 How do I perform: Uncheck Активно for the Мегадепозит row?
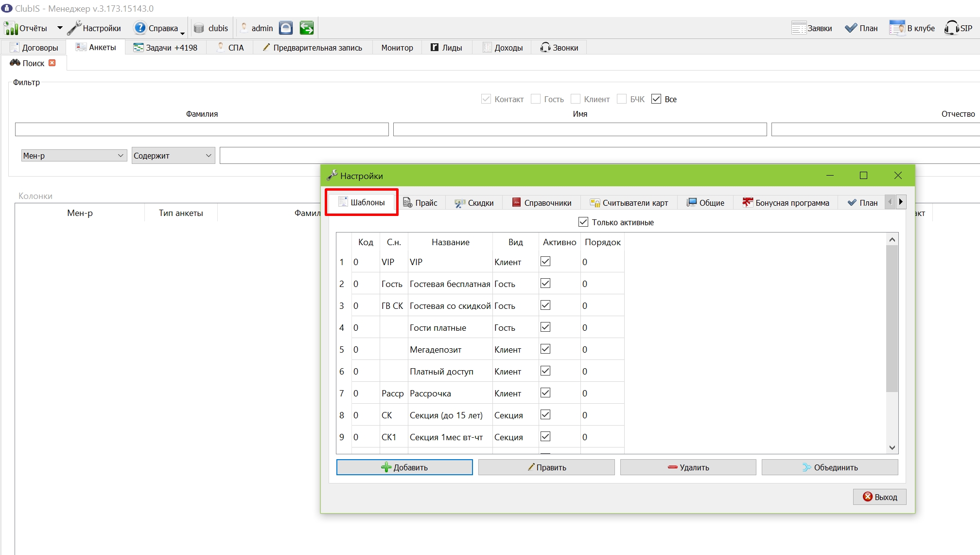pos(545,349)
